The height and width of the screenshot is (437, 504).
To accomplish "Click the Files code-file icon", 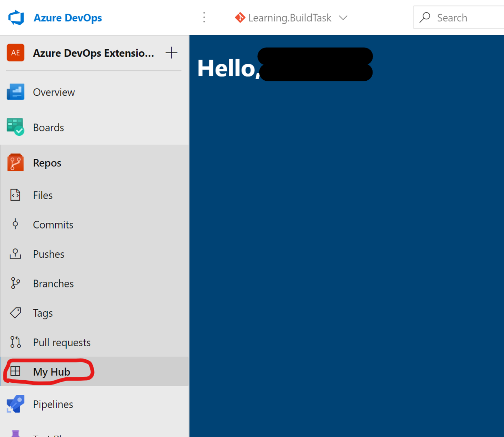I will click(x=16, y=195).
